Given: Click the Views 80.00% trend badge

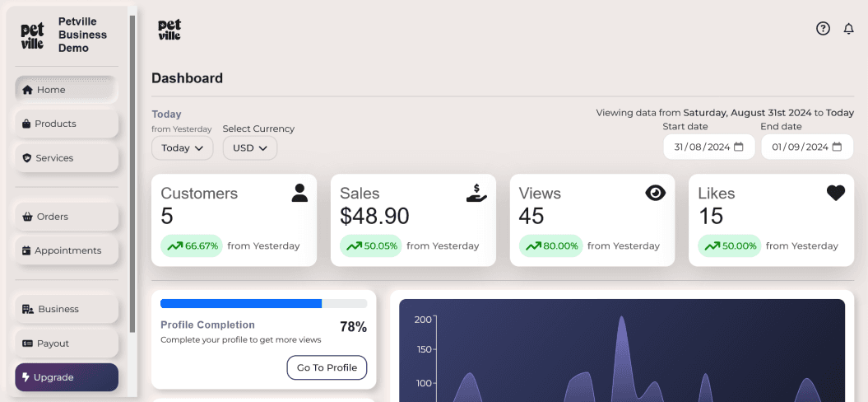Looking at the screenshot, I should point(550,245).
